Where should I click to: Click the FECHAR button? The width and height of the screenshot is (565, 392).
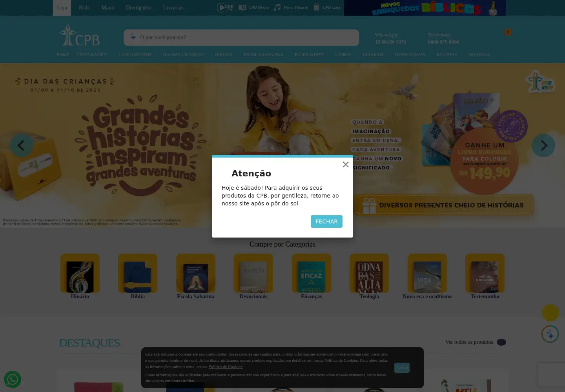point(326,221)
